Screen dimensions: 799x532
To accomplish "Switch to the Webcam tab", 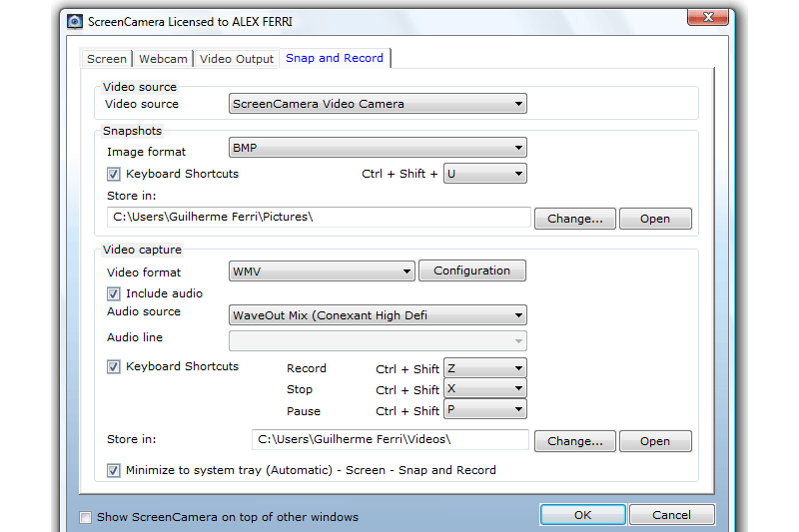I will (163, 59).
